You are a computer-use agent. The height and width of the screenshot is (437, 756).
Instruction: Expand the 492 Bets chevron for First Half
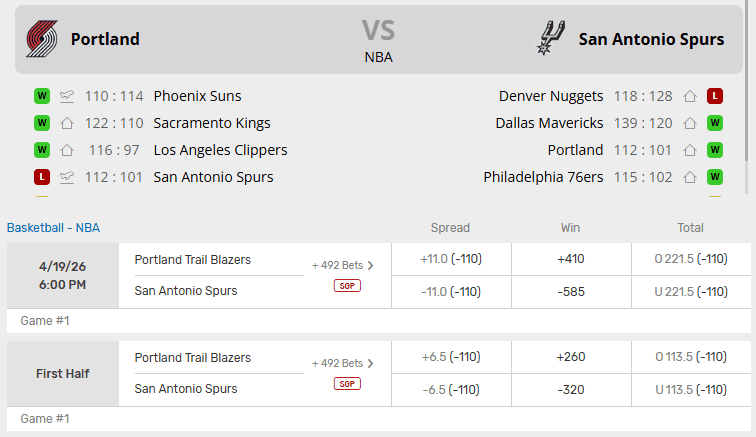pyautogui.click(x=370, y=364)
